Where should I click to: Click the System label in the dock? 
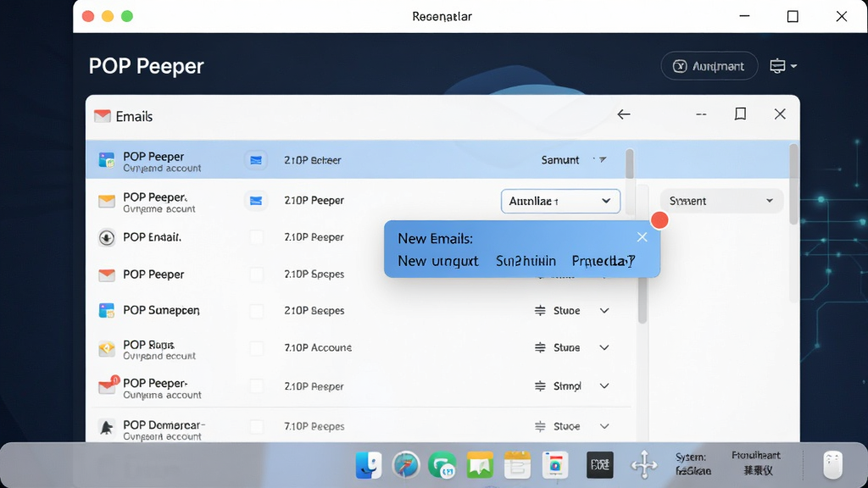pos(691,457)
